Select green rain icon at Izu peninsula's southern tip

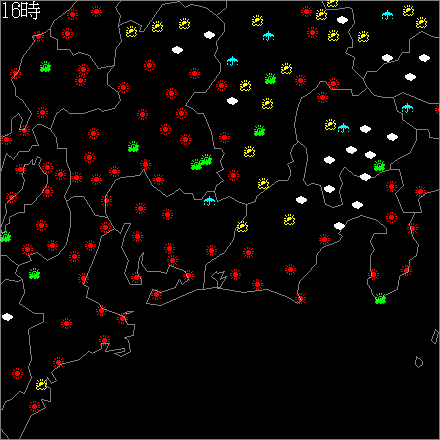coord(380,299)
